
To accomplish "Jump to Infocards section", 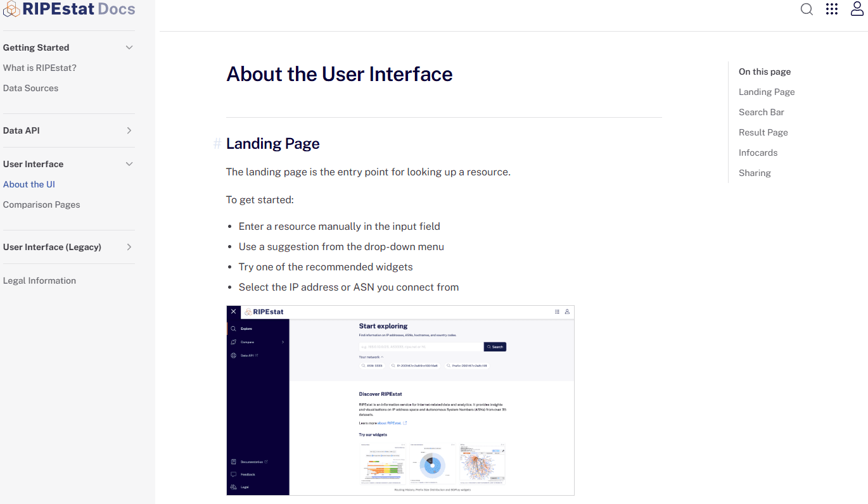I will 758,153.
